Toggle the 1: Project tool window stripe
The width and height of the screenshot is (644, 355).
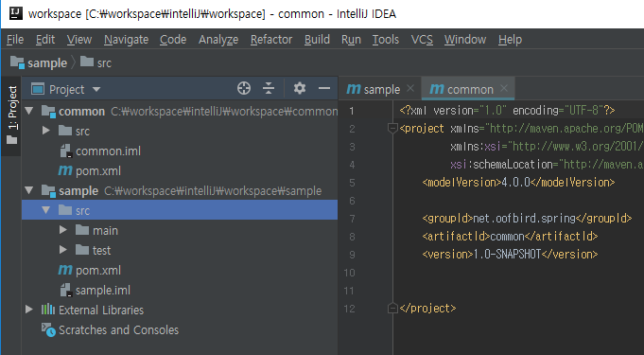click(12, 115)
